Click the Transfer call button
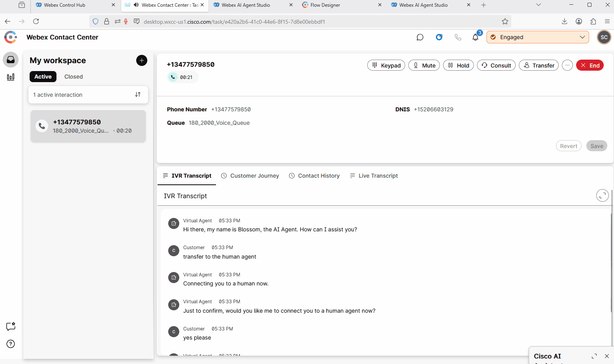Screen dimensions: 614x364 pos(539,66)
